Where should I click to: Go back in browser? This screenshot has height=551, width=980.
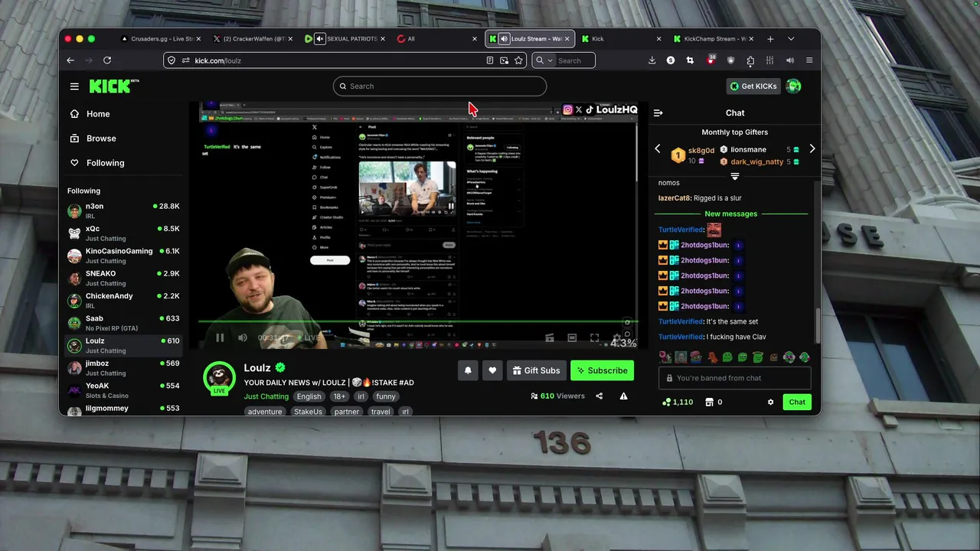tap(70, 60)
